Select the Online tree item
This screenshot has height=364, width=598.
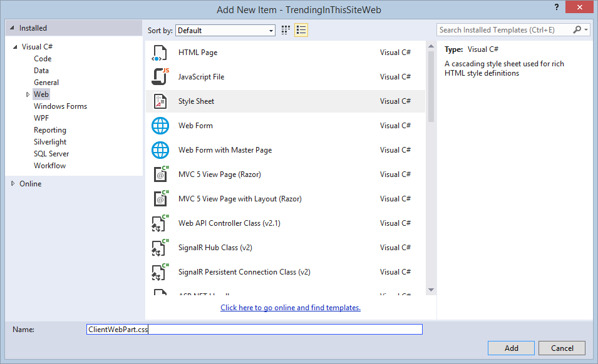coord(31,183)
